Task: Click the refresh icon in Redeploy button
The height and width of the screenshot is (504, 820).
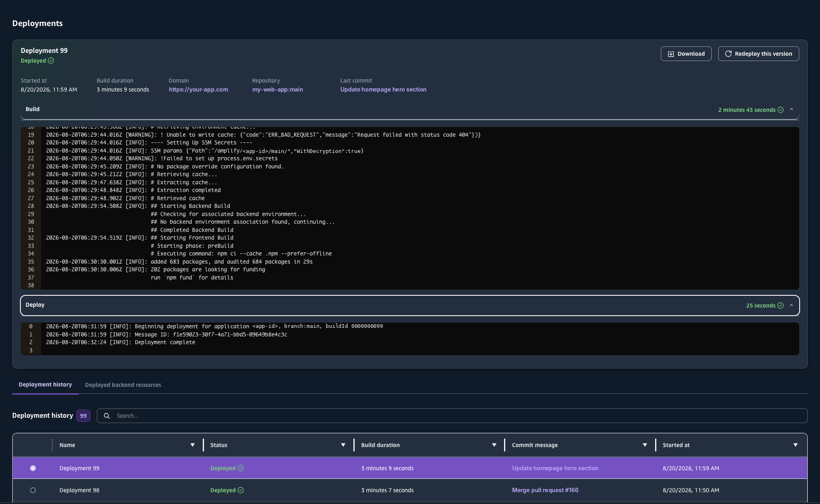Action: tap(728, 54)
